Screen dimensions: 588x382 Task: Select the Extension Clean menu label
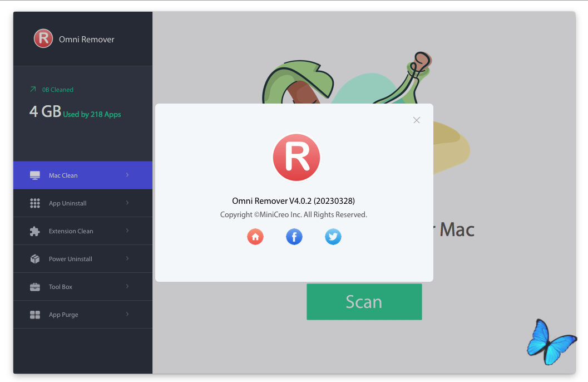(x=71, y=231)
